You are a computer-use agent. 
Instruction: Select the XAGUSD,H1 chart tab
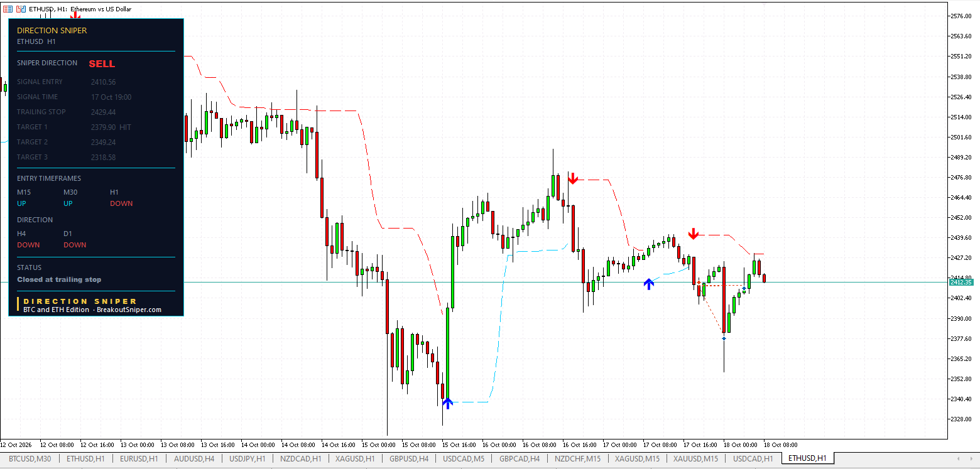(x=355, y=459)
